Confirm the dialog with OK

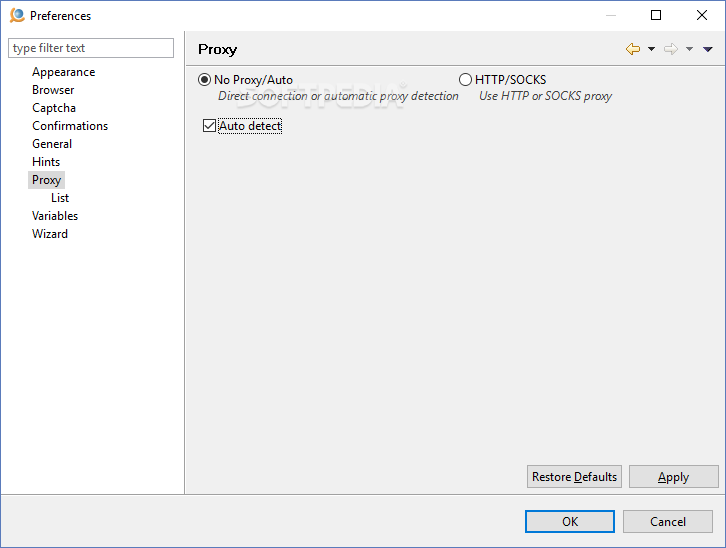[570, 521]
